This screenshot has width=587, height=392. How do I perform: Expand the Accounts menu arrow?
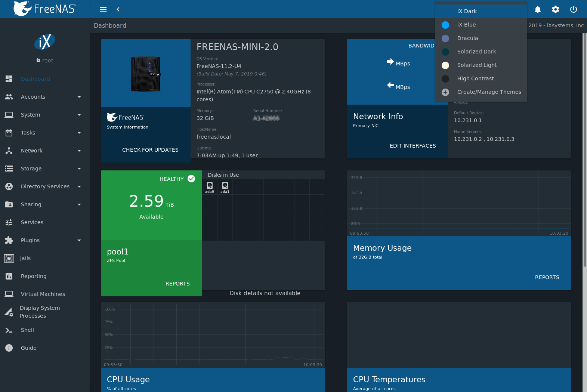(79, 97)
